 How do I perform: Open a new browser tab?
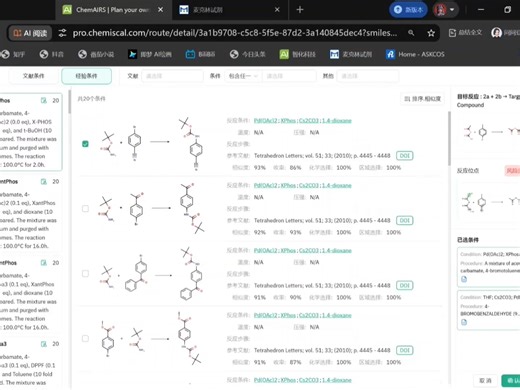(300, 10)
